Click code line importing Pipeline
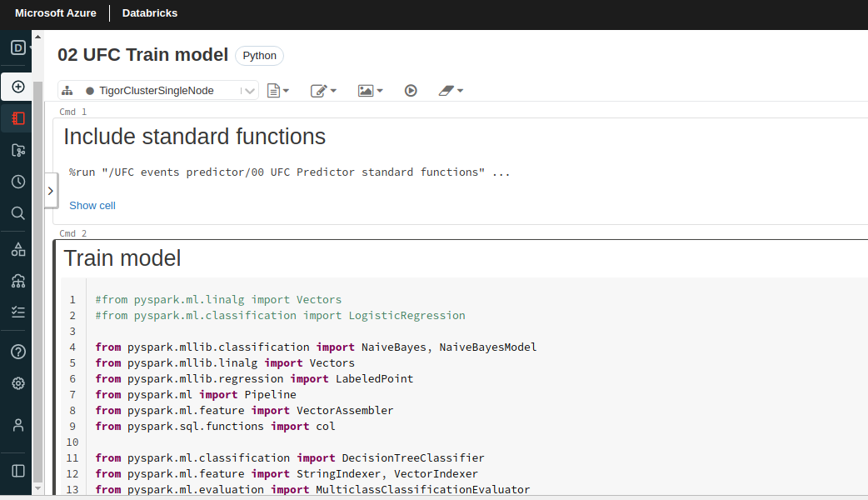This screenshot has width=868, height=500. click(x=196, y=395)
